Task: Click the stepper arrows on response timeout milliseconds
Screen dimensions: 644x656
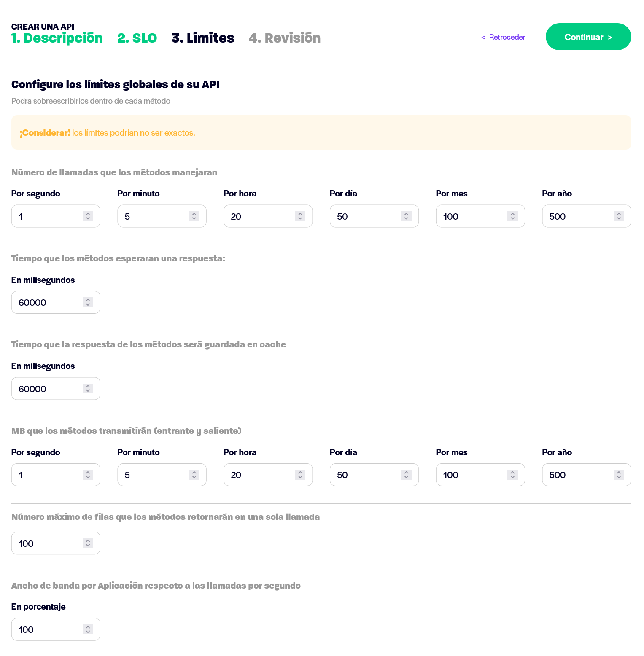Action: [88, 302]
